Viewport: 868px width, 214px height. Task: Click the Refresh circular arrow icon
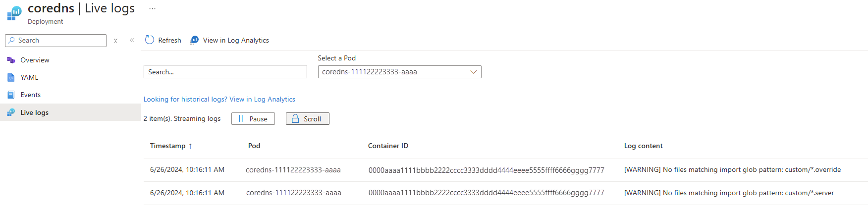149,40
